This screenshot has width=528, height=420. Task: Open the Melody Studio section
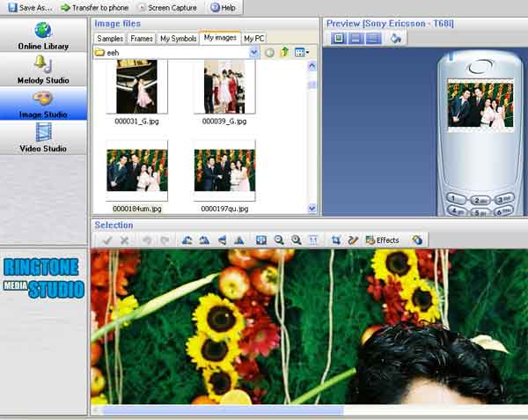click(43, 70)
